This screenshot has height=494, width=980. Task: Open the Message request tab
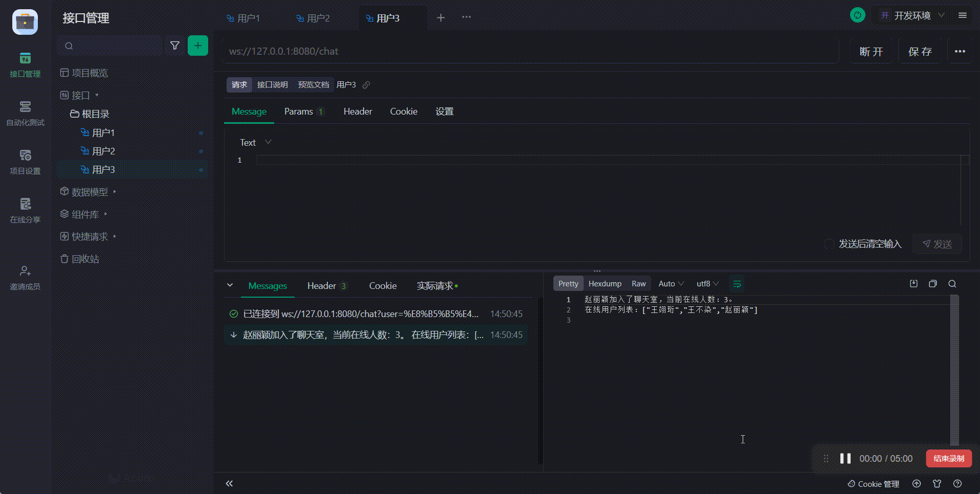pyautogui.click(x=249, y=111)
